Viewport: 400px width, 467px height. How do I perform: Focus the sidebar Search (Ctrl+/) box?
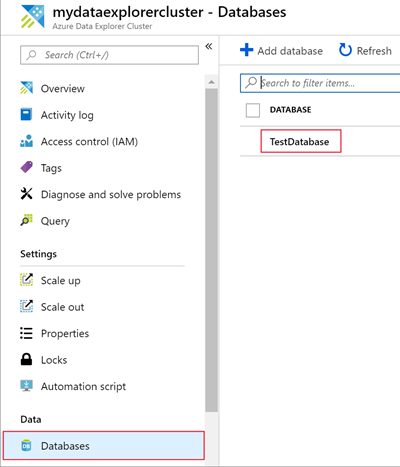109,55
